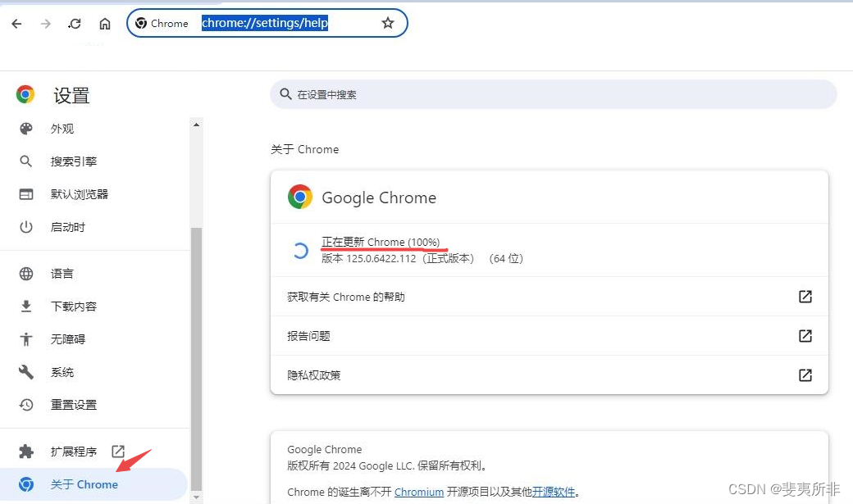Select the chrome://settings/help URL field
This screenshot has width=853, height=504.
pyautogui.click(x=265, y=23)
